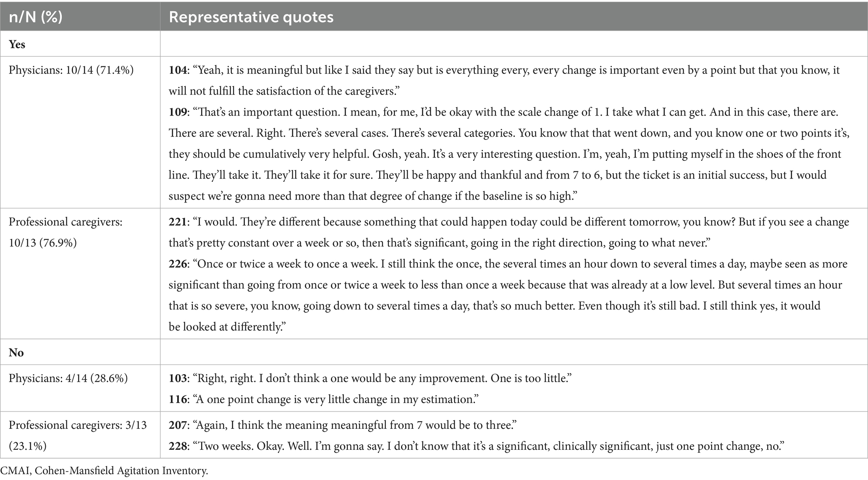Click participant ID 116 in quotes
The height and width of the screenshot is (480, 868).
(x=177, y=399)
